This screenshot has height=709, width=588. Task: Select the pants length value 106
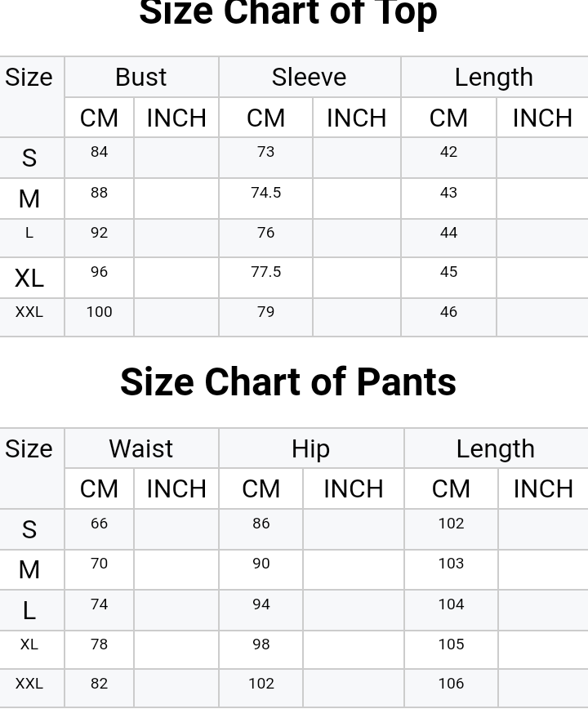[x=451, y=684]
